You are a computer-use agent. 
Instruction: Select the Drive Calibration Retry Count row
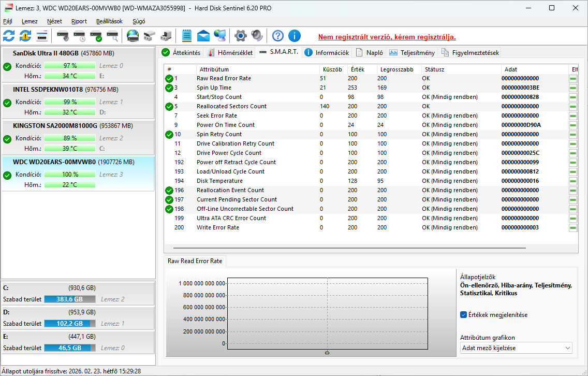371,144
